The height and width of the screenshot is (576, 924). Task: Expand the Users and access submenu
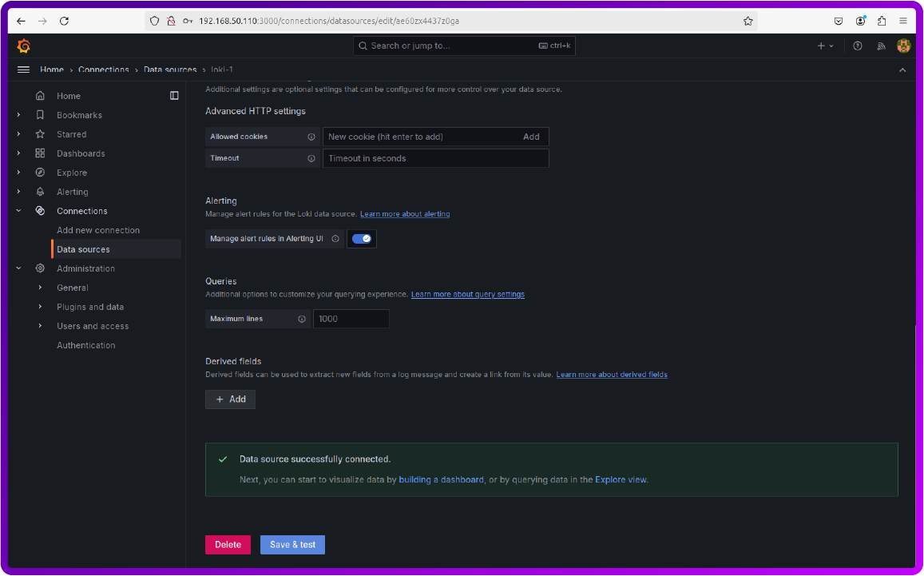(x=40, y=326)
